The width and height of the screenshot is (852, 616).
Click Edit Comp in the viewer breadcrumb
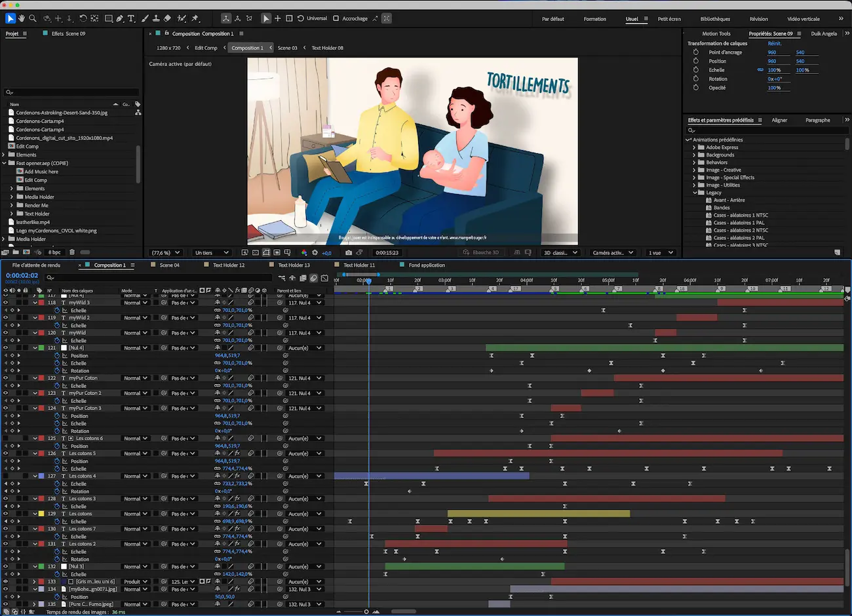206,48
